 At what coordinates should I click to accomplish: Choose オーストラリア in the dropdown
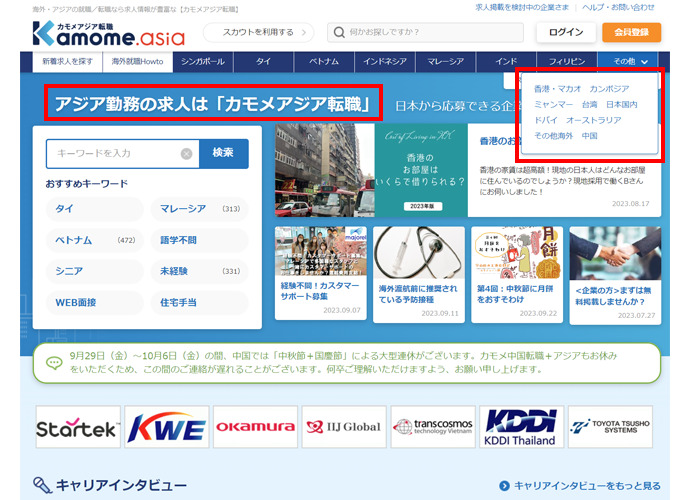click(x=594, y=120)
